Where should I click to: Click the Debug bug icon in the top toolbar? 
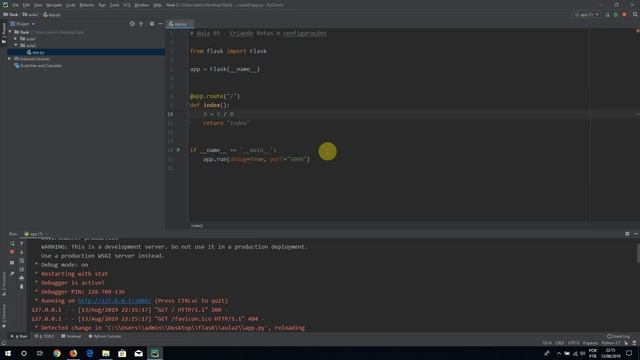tap(616, 15)
